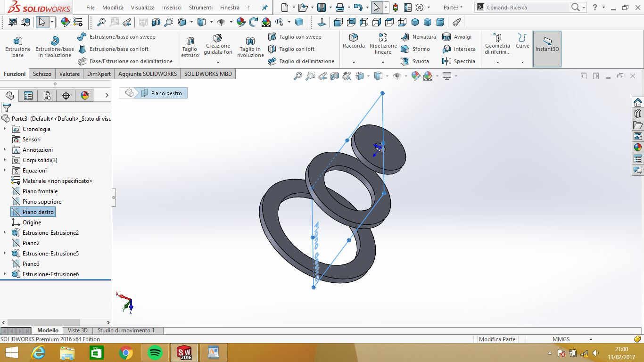The height and width of the screenshot is (362, 644).
Task: Select the Estrusione base tool
Action: coord(18,47)
